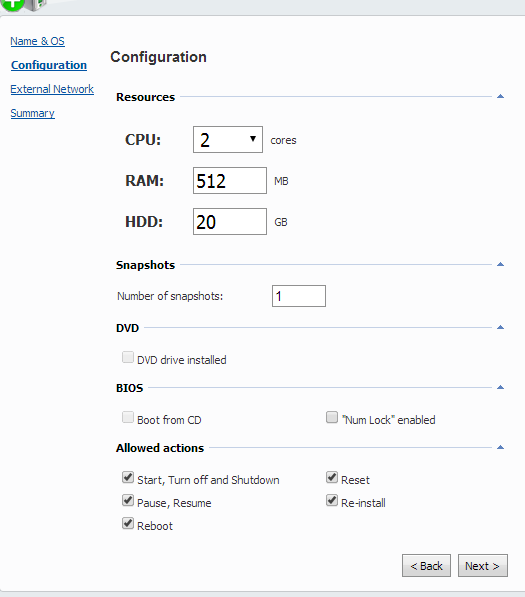
Task: Uncheck Start, Turn off and Shutdown
Action: [128, 477]
